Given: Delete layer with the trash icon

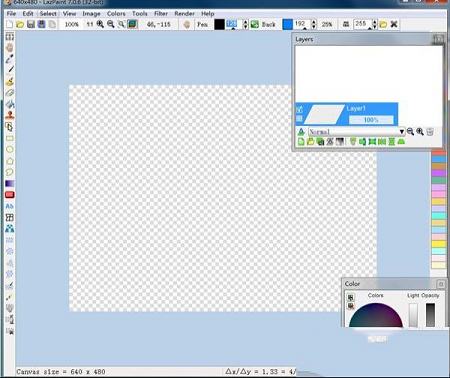Looking at the screenshot, I should pos(430,132).
